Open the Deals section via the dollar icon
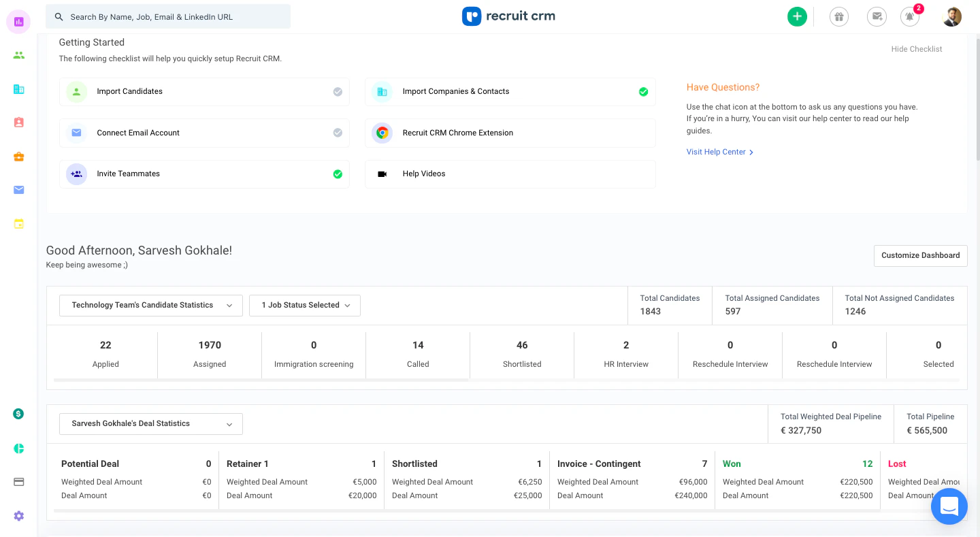 tap(18, 413)
